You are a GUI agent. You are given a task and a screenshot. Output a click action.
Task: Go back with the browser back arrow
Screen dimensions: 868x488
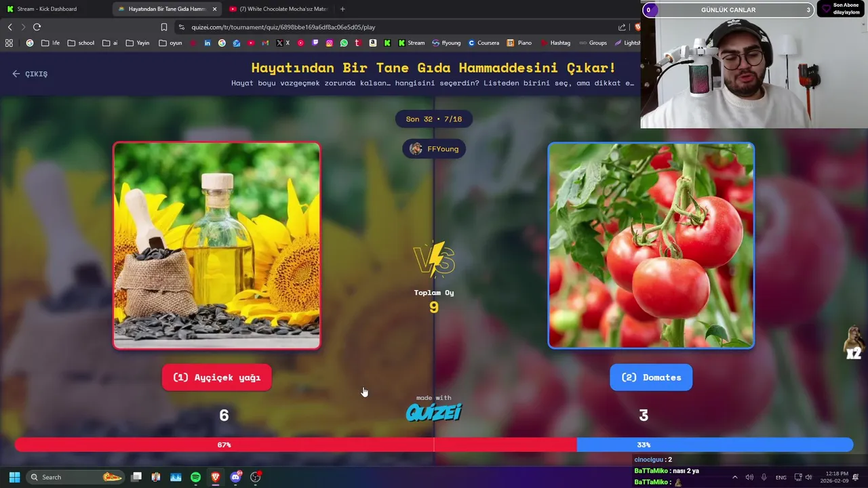point(9,27)
